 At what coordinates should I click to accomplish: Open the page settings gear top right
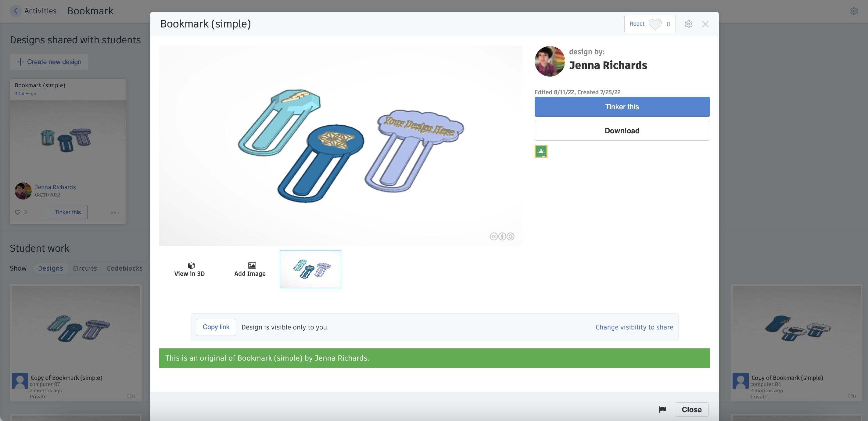pyautogui.click(x=854, y=11)
